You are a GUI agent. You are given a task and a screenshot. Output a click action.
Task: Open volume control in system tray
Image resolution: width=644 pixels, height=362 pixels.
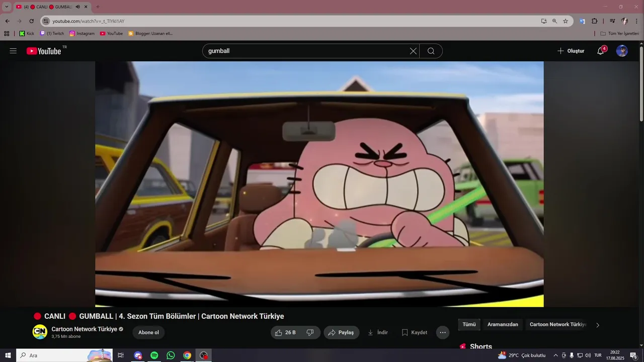click(x=588, y=355)
